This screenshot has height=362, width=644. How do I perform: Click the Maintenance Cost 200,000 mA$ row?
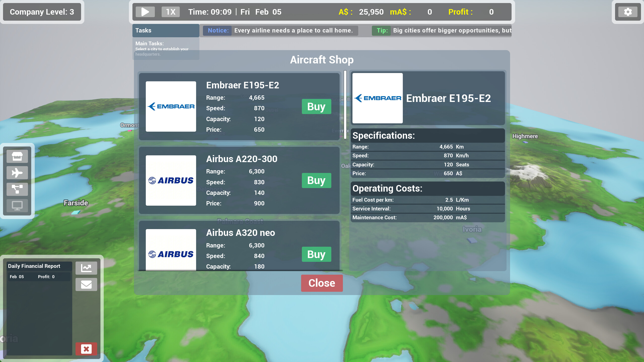(427, 218)
